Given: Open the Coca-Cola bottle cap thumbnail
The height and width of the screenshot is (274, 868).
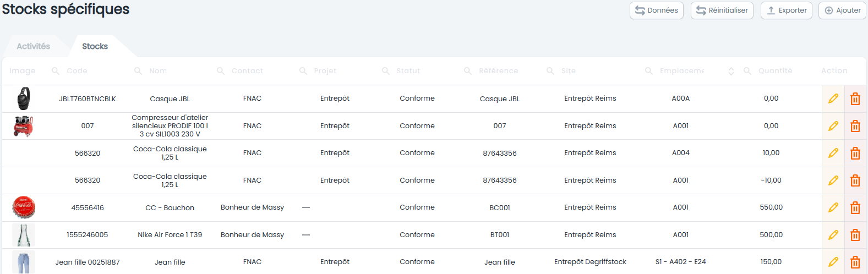Looking at the screenshot, I should click(x=24, y=207).
